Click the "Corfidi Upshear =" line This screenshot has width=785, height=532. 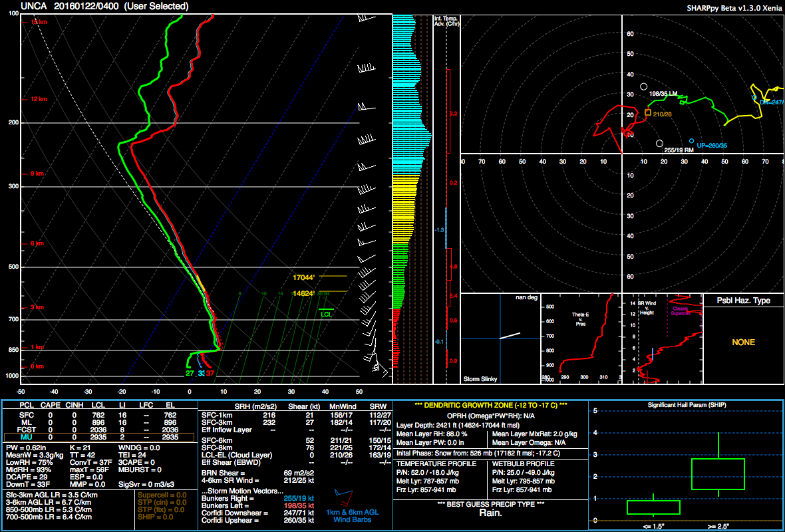click(x=258, y=521)
